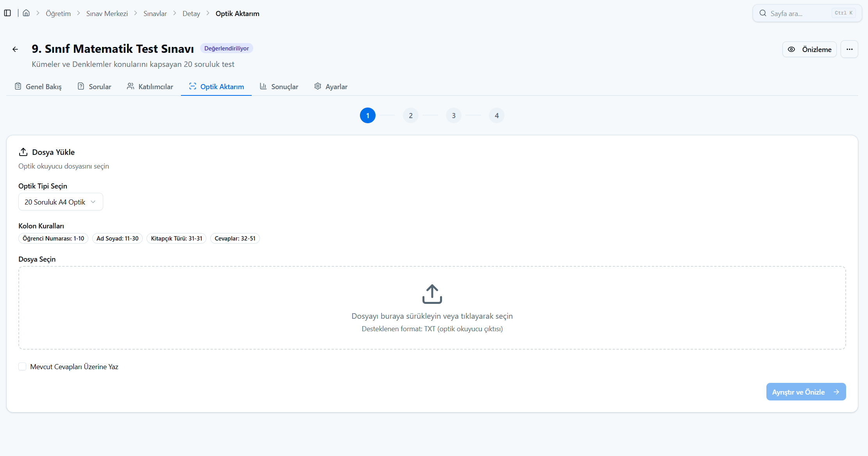Go to home via breadcrumb icon
Screen dimensions: 868x456
tap(26, 13)
